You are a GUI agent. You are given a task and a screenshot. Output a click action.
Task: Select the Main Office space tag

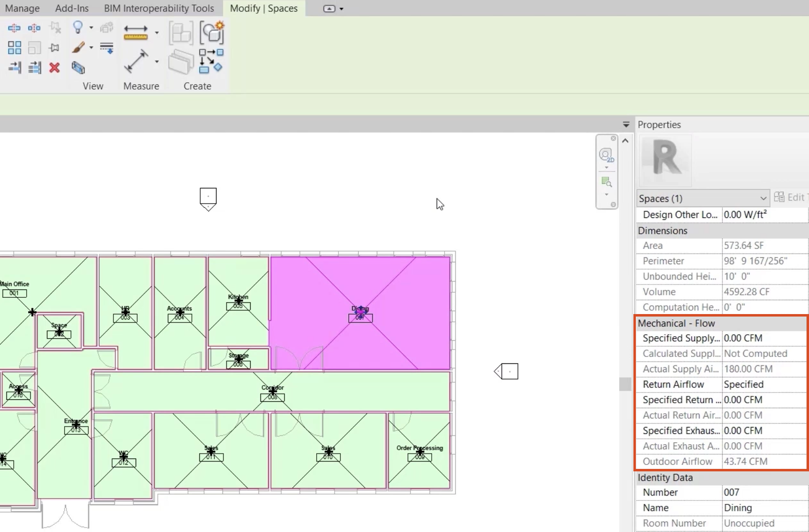click(14, 289)
